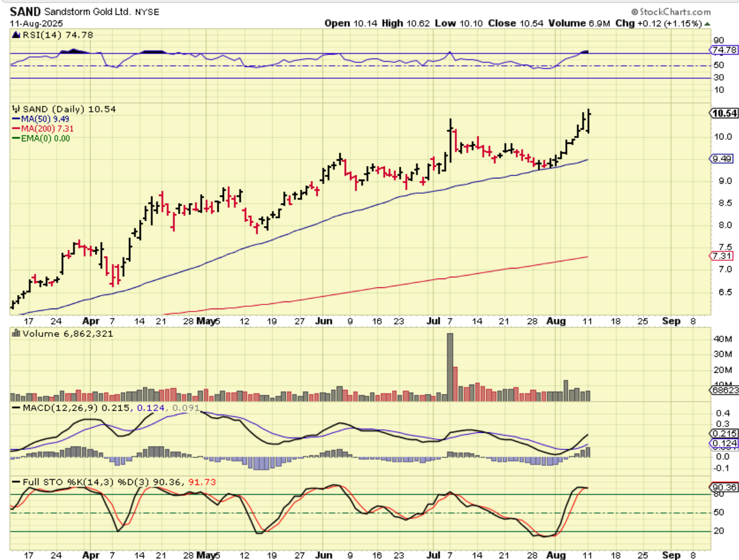Click the red 91.73 %D value

click(202, 482)
